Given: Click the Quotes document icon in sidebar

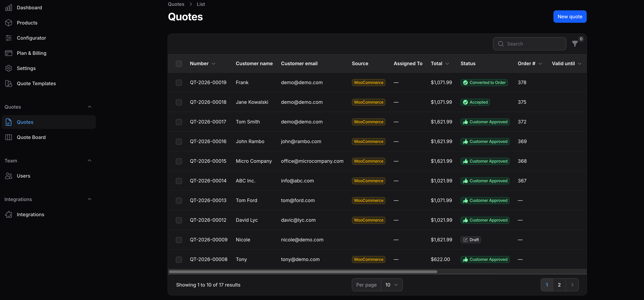Looking at the screenshot, I should tap(8, 122).
